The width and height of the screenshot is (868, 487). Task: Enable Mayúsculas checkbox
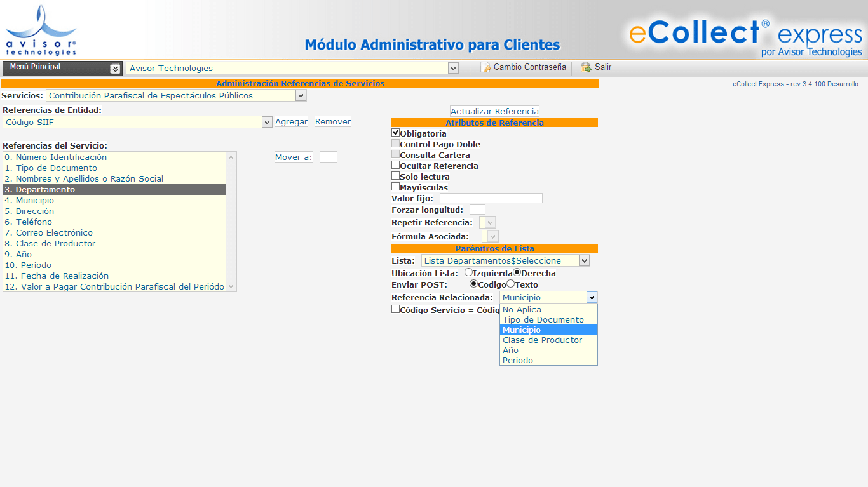[x=395, y=187]
